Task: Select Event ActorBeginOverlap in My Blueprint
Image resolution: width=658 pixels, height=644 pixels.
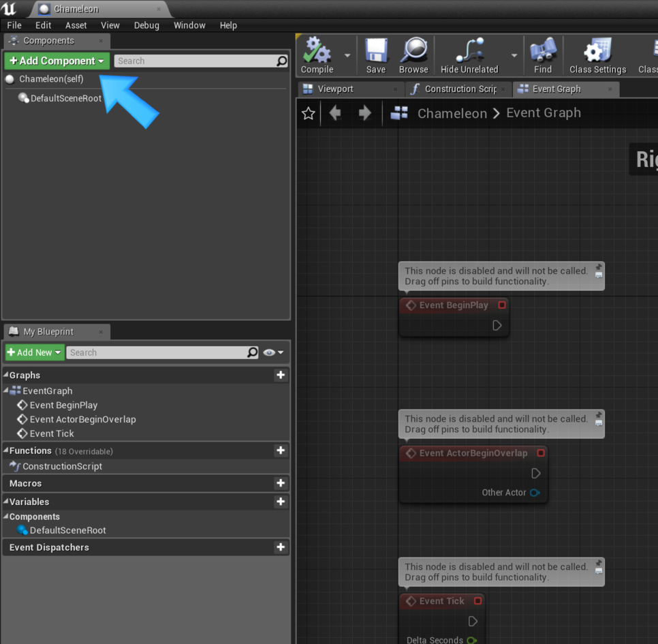Action: click(x=82, y=419)
